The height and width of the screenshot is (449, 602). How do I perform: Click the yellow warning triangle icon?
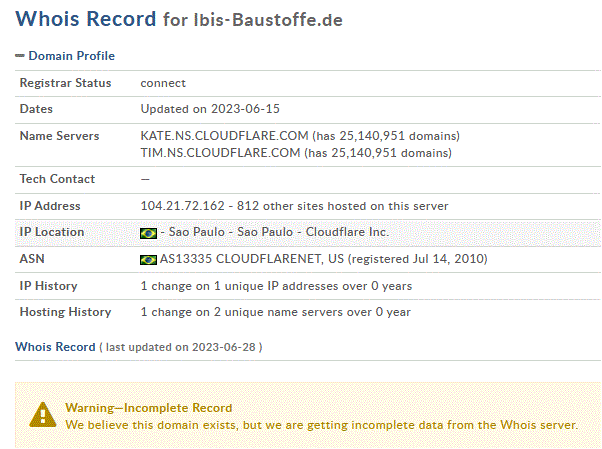coord(42,414)
